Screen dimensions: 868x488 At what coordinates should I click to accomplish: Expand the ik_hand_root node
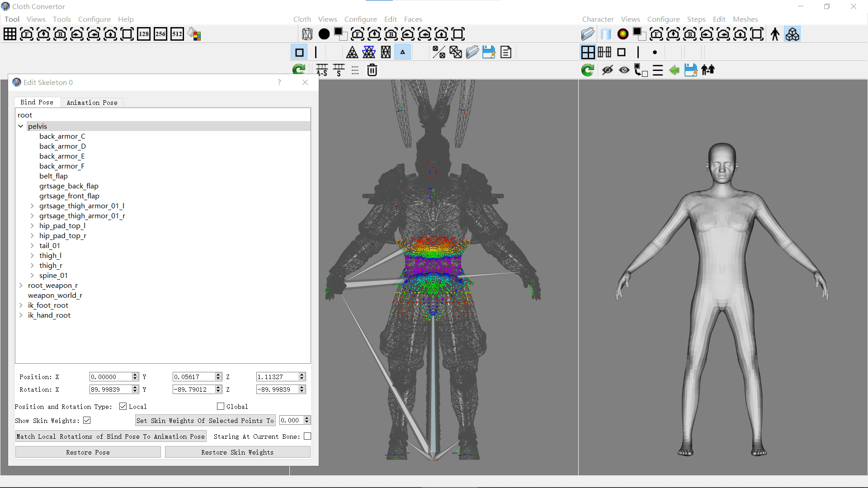21,315
